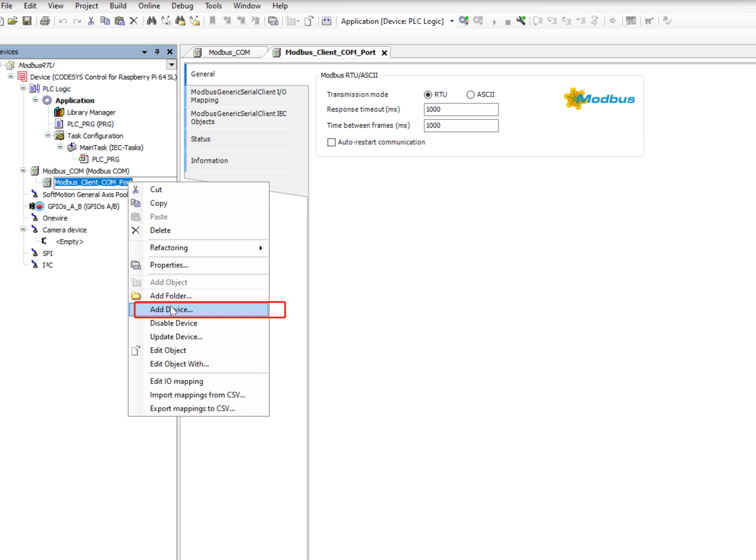Click the scissors Cut icon in toolbar
Image resolution: width=756 pixels, height=560 pixels.
pos(91,21)
